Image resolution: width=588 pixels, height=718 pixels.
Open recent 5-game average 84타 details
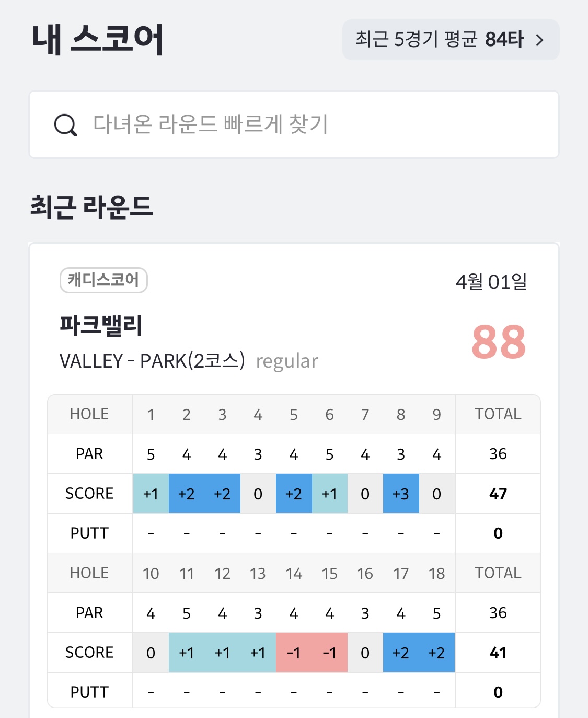440,40
